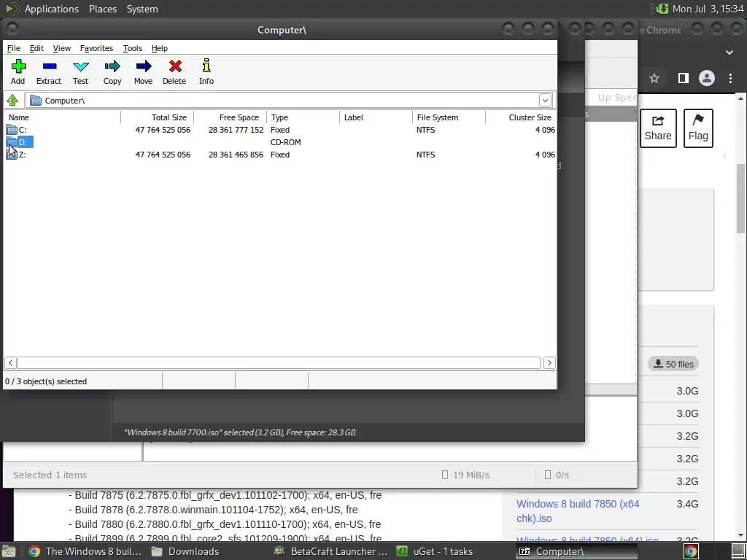
Task: Sort by the Type column header
Action: [x=303, y=117]
